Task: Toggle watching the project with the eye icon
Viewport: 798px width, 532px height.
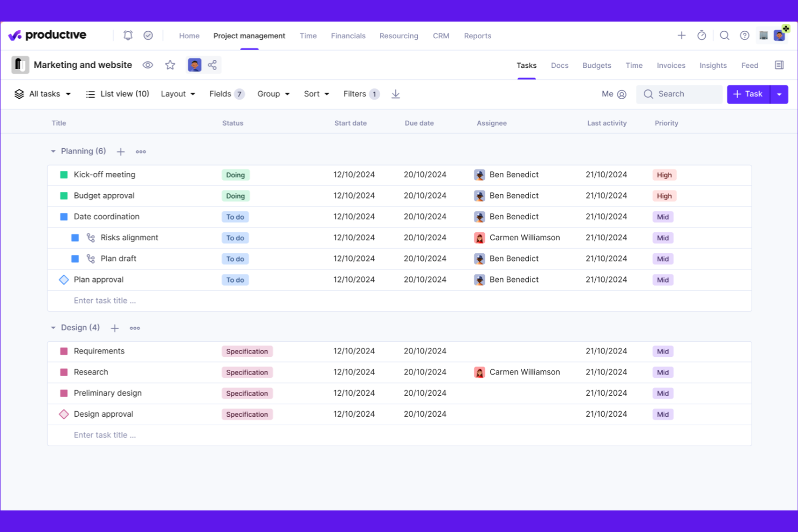Action: pos(147,65)
